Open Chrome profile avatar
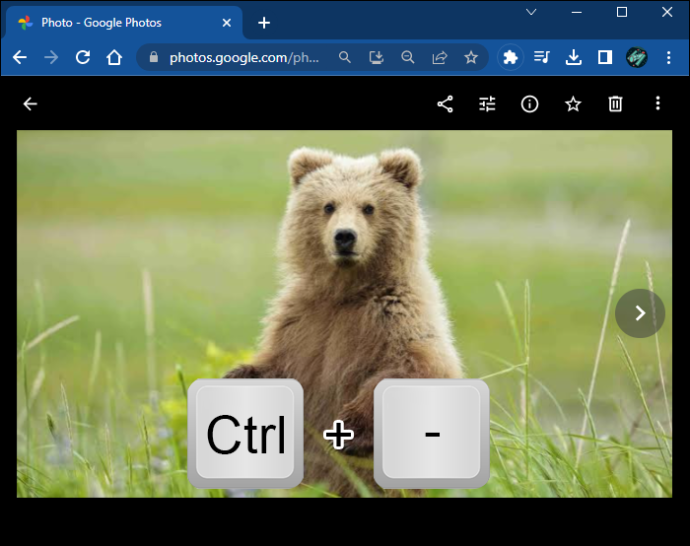Viewport: 690px width, 546px height. 637,57
